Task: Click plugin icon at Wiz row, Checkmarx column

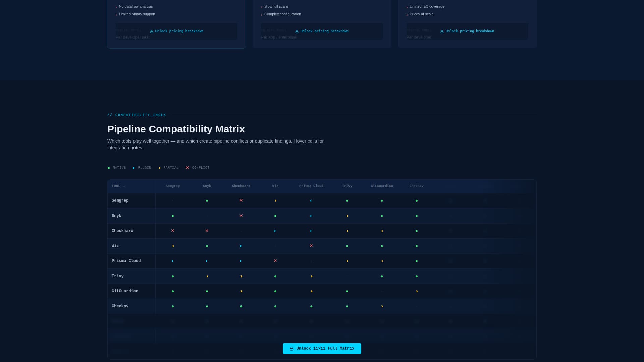Action: [241, 246]
